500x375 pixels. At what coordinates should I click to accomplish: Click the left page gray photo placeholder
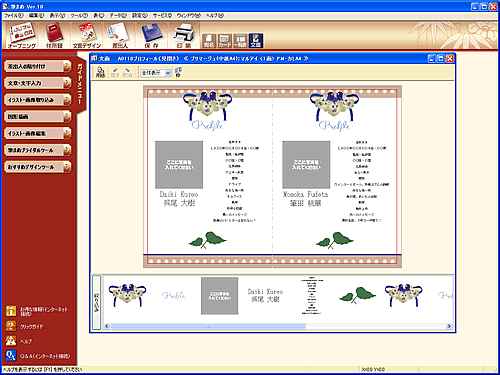tap(179, 165)
